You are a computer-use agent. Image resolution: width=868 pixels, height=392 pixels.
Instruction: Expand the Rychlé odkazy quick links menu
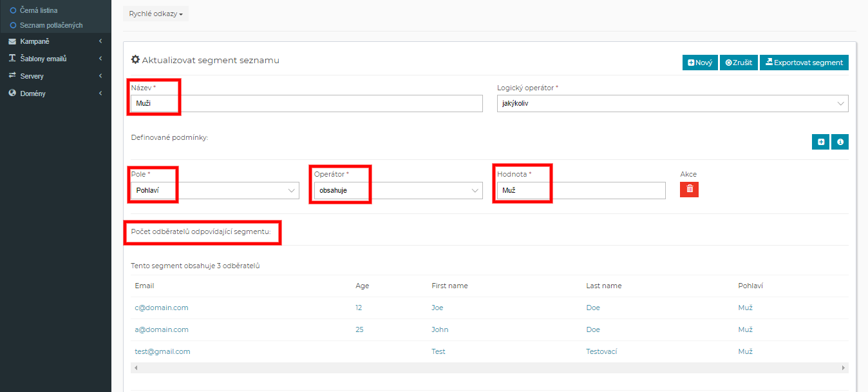pyautogui.click(x=155, y=14)
